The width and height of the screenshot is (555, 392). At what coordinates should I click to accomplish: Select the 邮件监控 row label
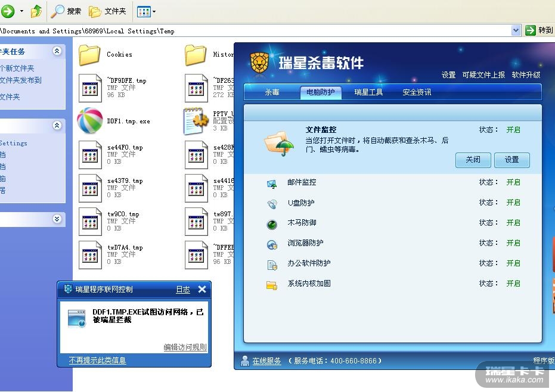click(x=302, y=182)
